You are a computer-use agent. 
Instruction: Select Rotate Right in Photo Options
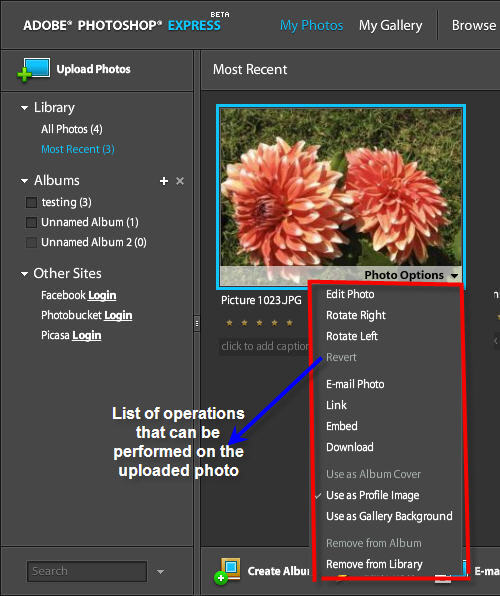356,315
